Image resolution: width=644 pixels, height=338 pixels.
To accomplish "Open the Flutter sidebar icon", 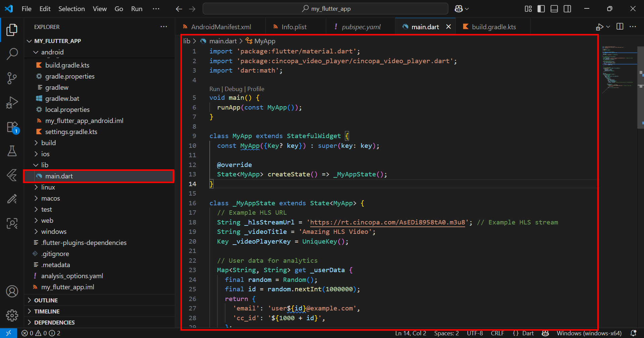I will click(x=12, y=175).
